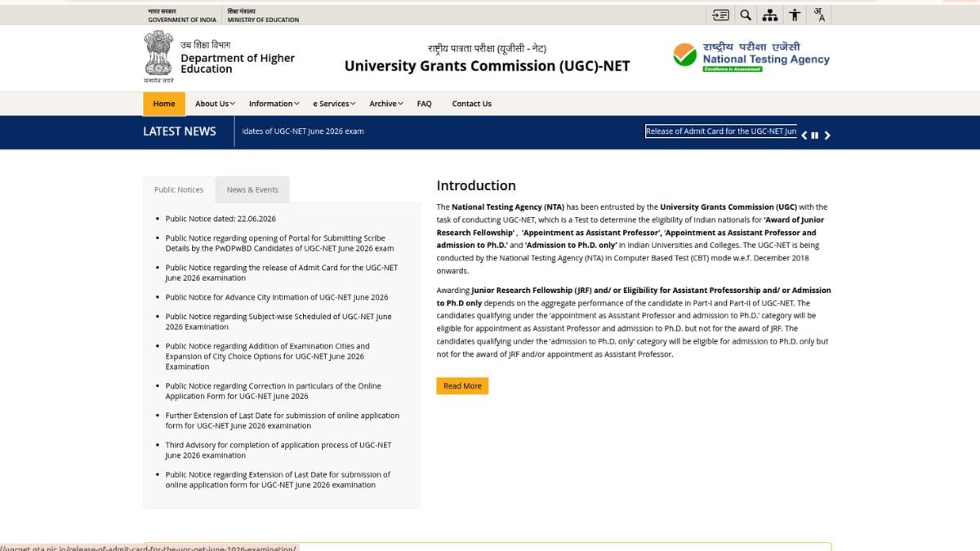
Task: Select the Public Notices tab
Action: coord(179,189)
